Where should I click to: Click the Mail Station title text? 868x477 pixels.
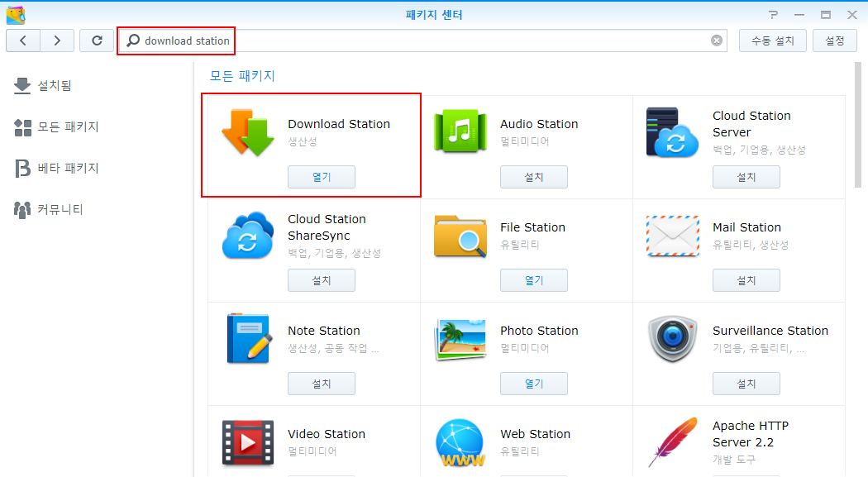click(x=746, y=227)
